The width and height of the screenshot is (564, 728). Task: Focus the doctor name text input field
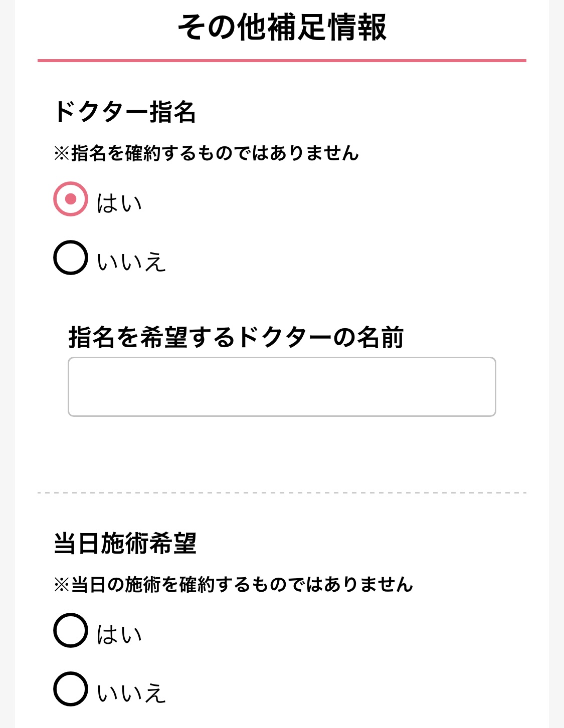pos(282,386)
